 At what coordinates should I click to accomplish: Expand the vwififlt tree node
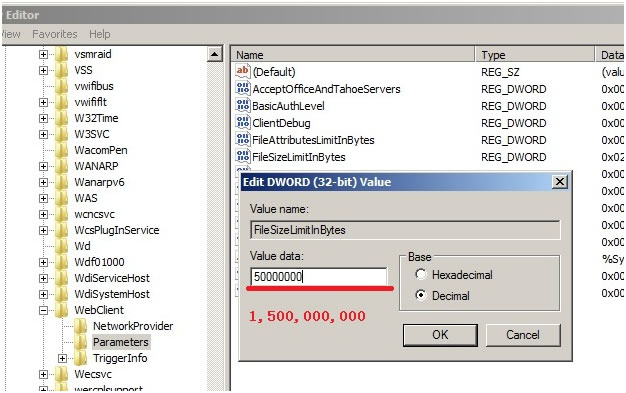pos(43,102)
